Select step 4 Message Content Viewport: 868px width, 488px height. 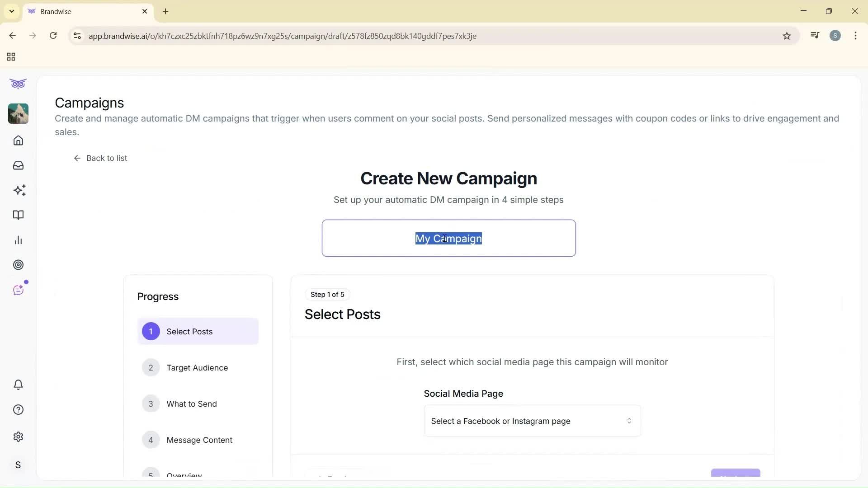click(x=199, y=440)
